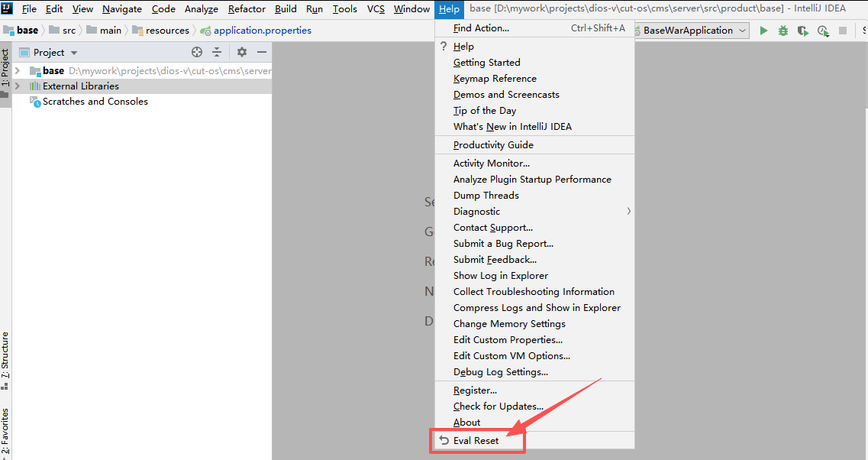Viewport: 868px width, 460px height.
Task: Select Collect Troubleshooting Information
Action: [x=534, y=292]
